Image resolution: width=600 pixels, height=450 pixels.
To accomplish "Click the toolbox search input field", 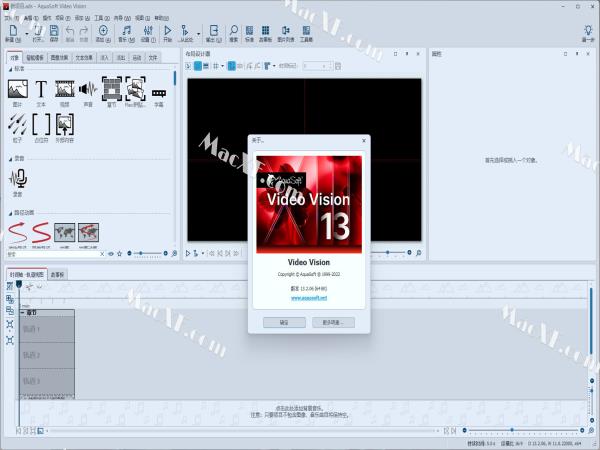I will click(53, 254).
